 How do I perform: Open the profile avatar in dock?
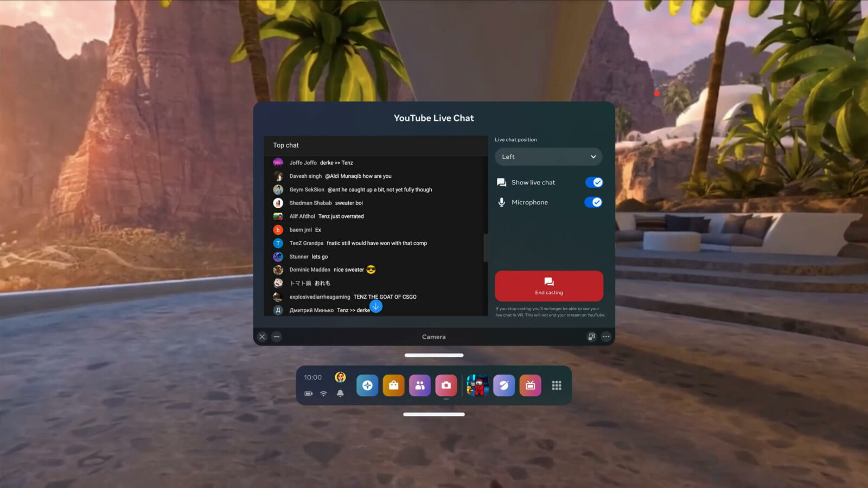340,377
